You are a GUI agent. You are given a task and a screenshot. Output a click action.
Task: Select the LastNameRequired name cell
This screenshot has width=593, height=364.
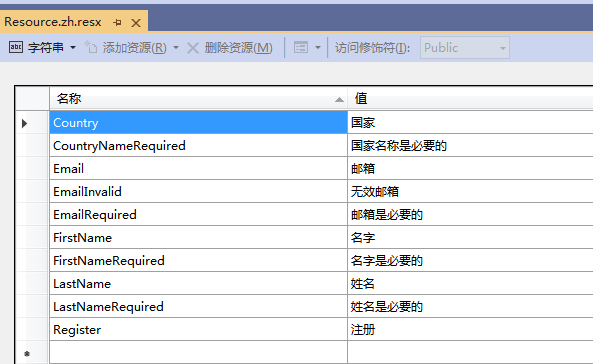pos(198,306)
